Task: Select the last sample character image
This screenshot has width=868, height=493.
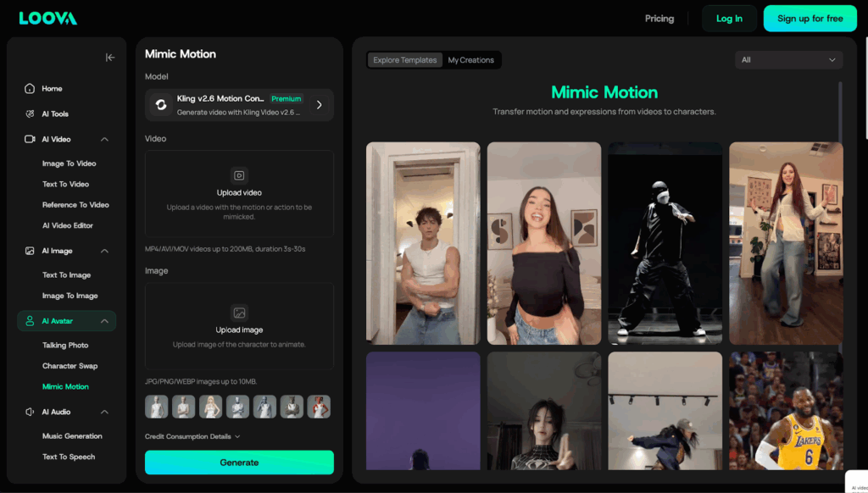Action: pyautogui.click(x=319, y=407)
